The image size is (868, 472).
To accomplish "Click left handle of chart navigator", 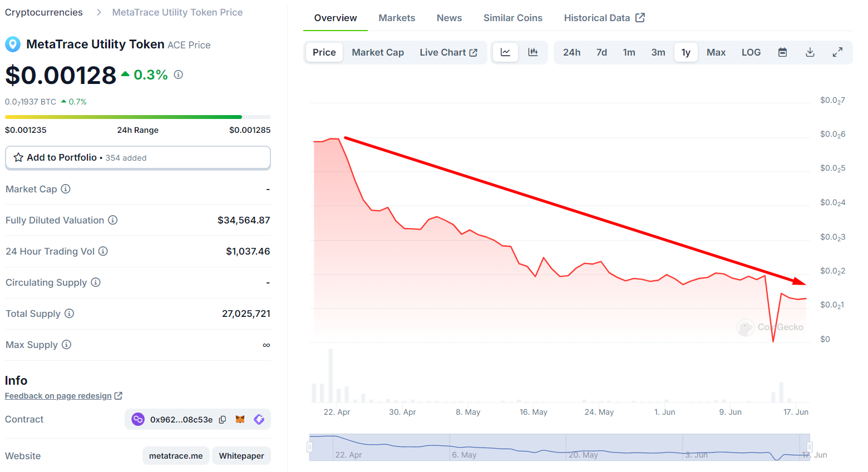I will [x=310, y=447].
